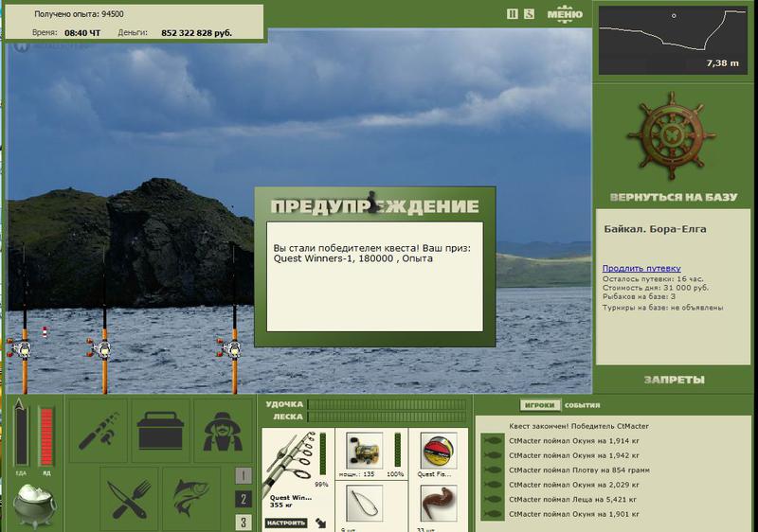Image resolution: width=758 pixels, height=532 pixels.
Task: Click the УДОЧКА tension indicator bar
Action: pos(388,404)
